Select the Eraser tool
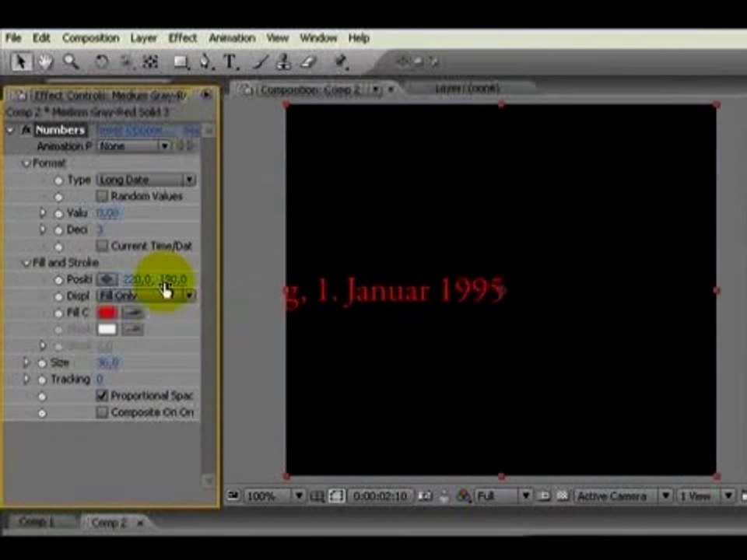747x560 pixels. point(309,62)
